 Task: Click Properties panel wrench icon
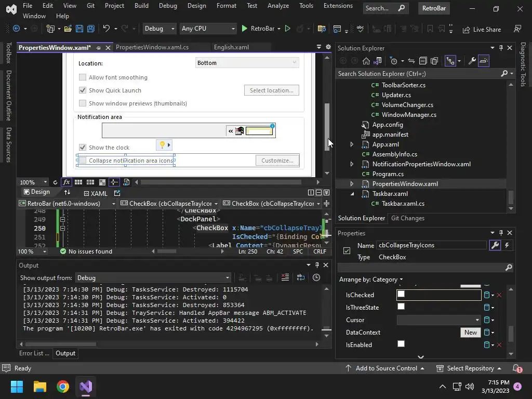[495, 245]
